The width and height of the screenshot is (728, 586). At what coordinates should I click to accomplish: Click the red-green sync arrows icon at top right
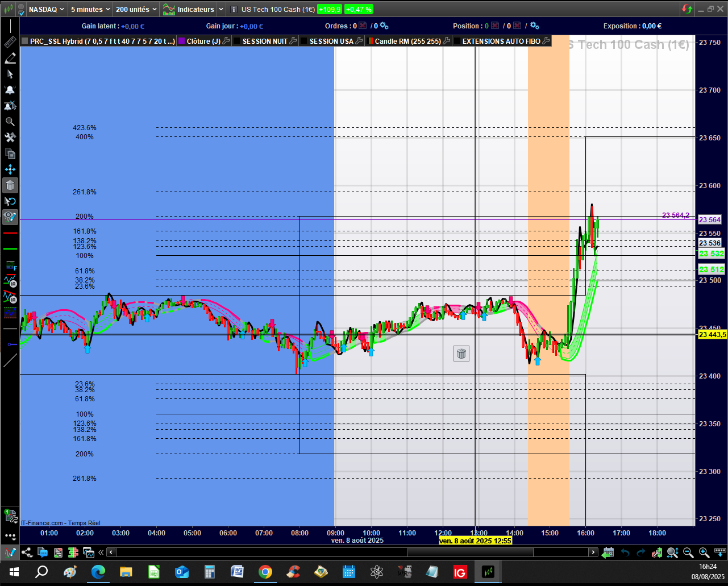687,9
